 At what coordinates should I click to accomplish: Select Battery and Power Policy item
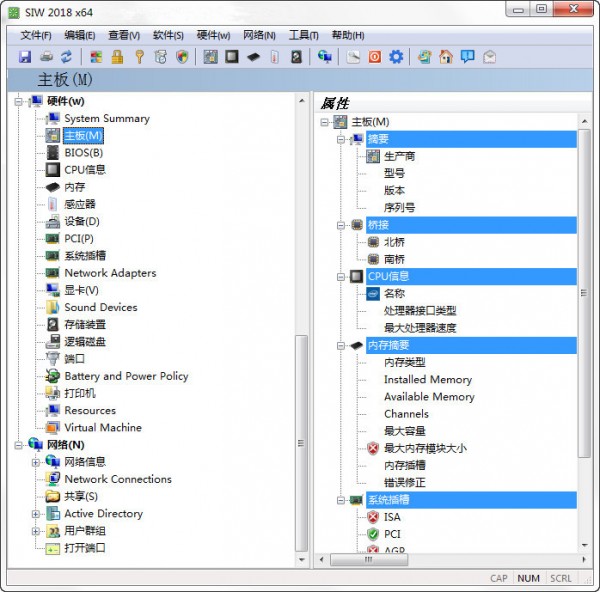coord(126,376)
